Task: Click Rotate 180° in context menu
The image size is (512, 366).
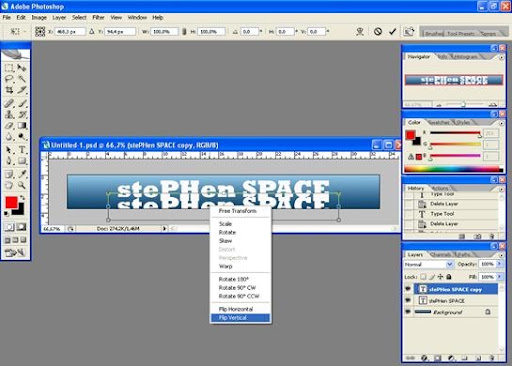Action: pos(234,279)
